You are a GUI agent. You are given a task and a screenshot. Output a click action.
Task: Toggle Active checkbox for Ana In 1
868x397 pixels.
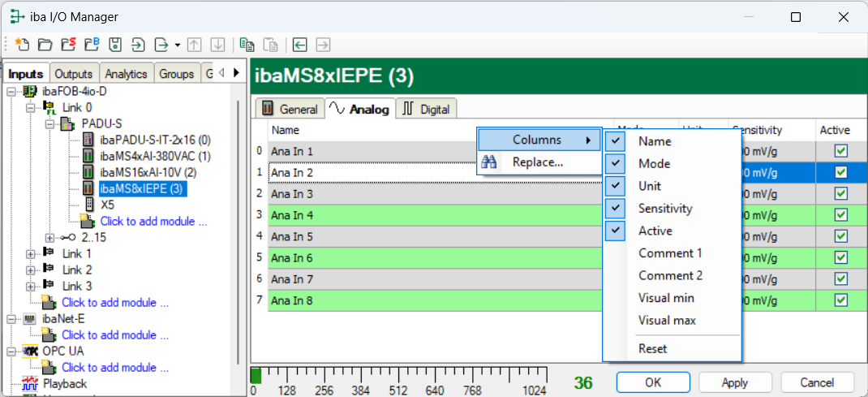point(841,151)
